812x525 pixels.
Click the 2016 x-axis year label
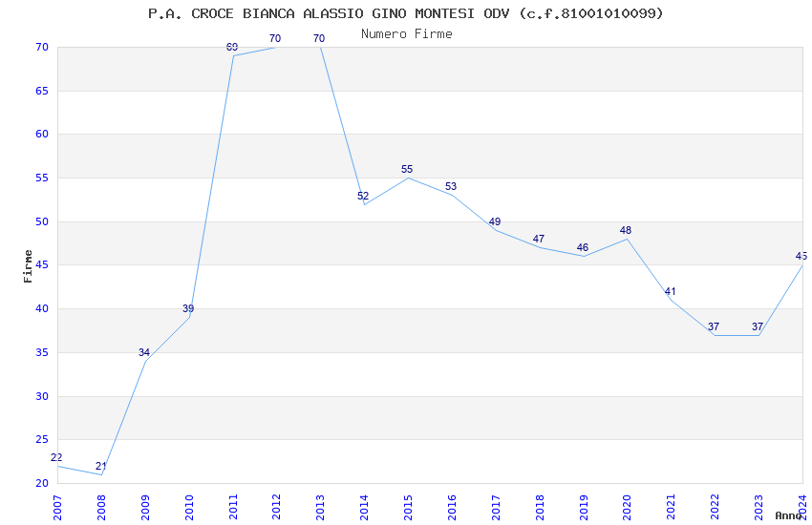(x=452, y=508)
